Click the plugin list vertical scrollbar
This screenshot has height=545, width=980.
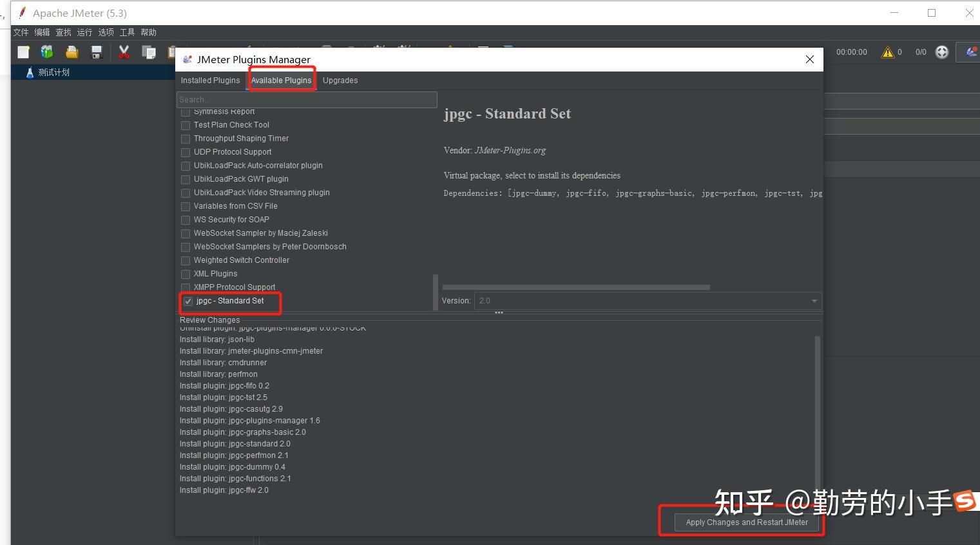pos(436,292)
